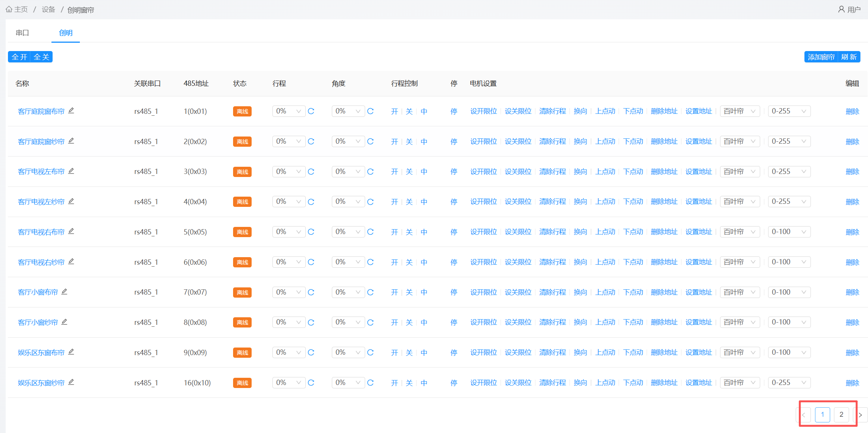
Task: Click the 全关 button
Action: click(42, 57)
